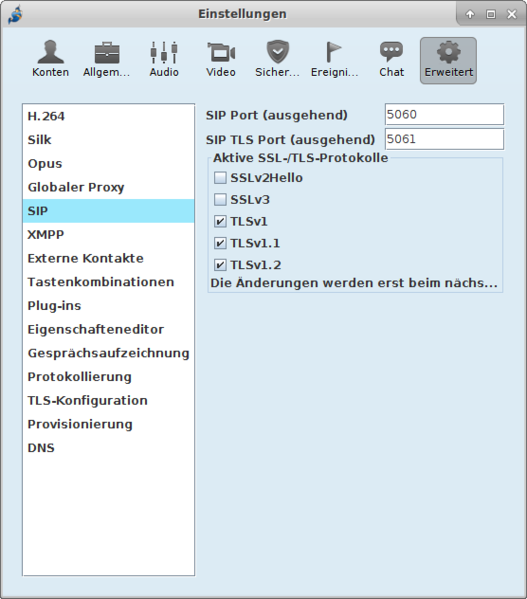Viewport: 527px width, 599px height.
Task: Select Opus in the settings list
Action: click(108, 164)
